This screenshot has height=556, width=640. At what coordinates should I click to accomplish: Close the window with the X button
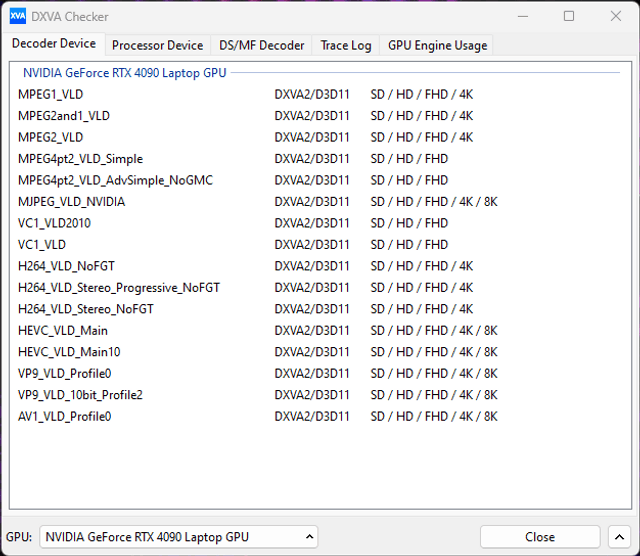pyautogui.click(x=616, y=16)
